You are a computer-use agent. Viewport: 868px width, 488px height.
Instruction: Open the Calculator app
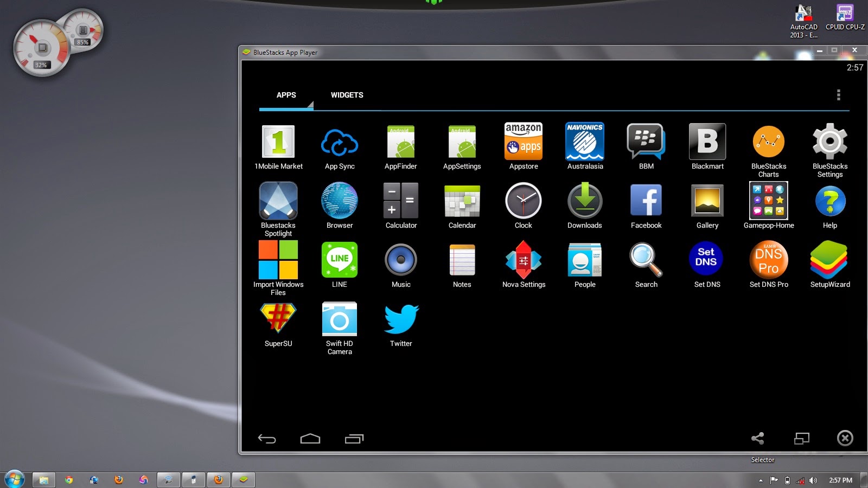(x=401, y=201)
